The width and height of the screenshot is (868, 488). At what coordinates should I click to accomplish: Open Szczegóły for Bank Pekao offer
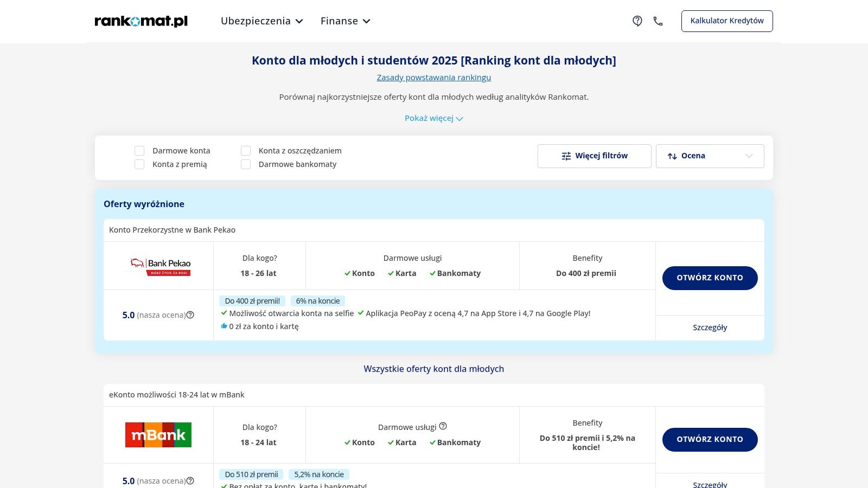click(x=710, y=328)
